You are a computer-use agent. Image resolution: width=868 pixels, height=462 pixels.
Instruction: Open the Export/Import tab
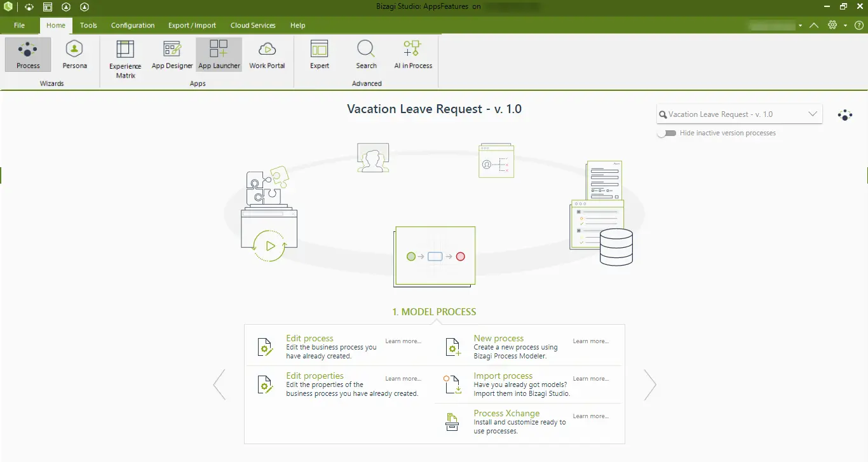[192, 25]
